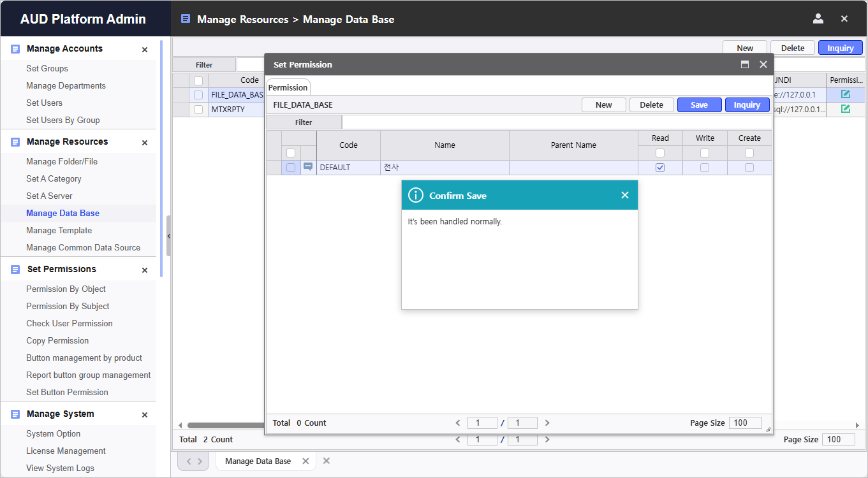The image size is (868, 478).
Task: Check the Create column header checkbox
Action: point(749,153)
